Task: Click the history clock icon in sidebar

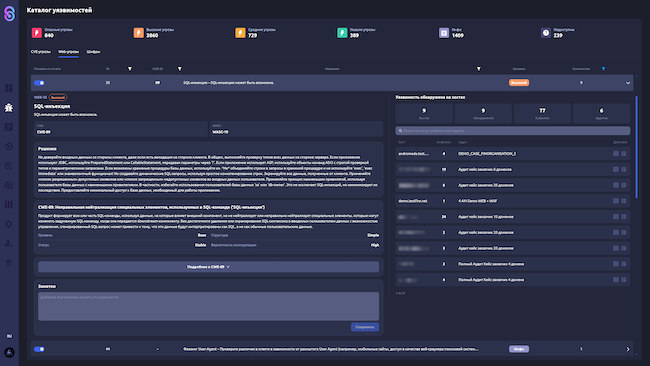Action: click(x=9, y=146)
